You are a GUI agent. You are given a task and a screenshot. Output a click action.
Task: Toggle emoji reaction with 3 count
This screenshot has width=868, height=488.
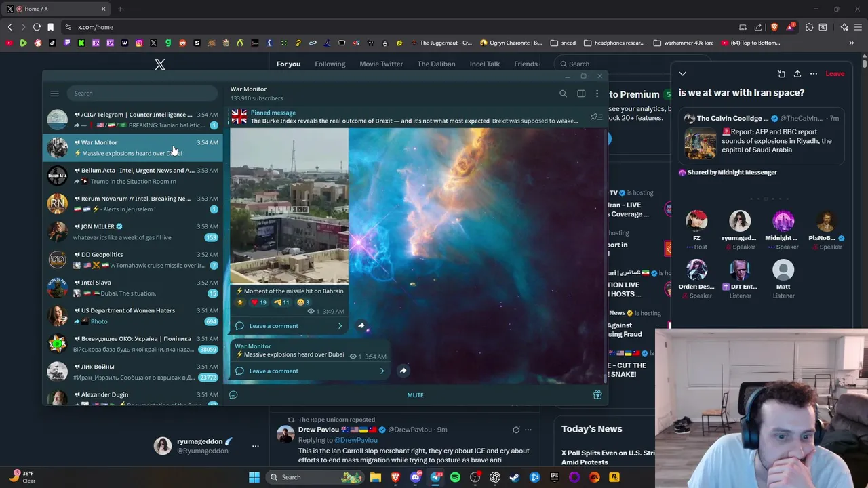(303, 302)
